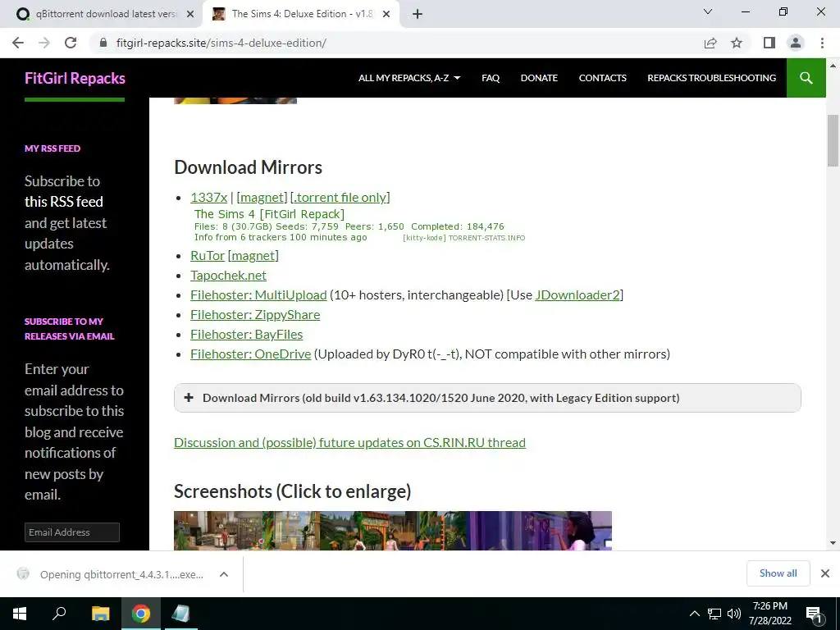Open the RuTor mirror link
Screen dimensions: 840x630
(208, 256)
